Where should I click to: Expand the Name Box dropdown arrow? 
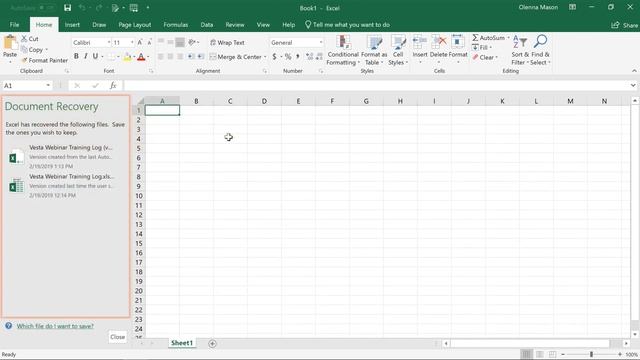pyautogui.click(x=48, y=85)
